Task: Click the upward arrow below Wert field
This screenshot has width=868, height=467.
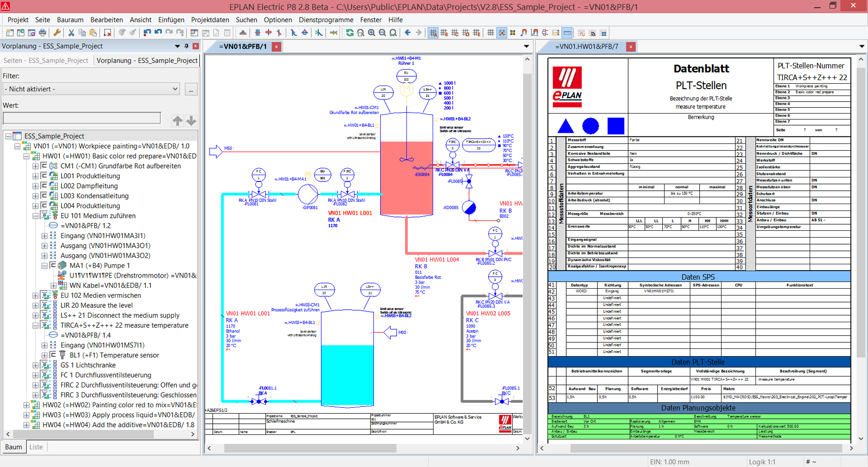Action: pyautogui.click(x=177, y=120)
